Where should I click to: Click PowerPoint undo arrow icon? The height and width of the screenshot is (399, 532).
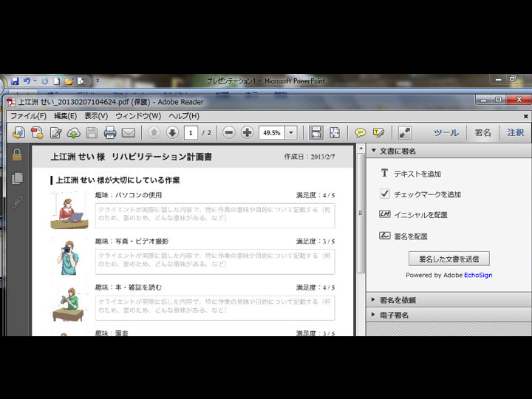27,81
